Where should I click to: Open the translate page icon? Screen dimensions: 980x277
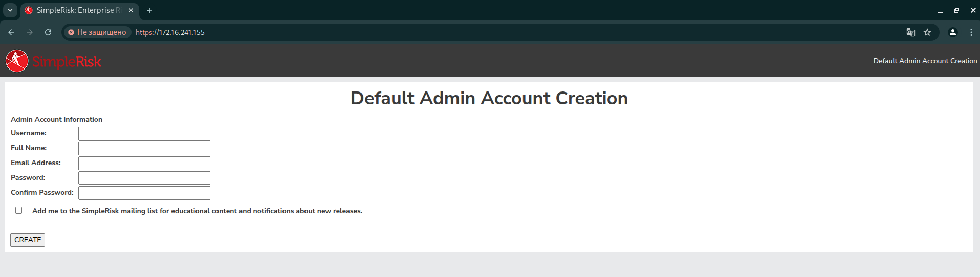(x=911, y=32)
